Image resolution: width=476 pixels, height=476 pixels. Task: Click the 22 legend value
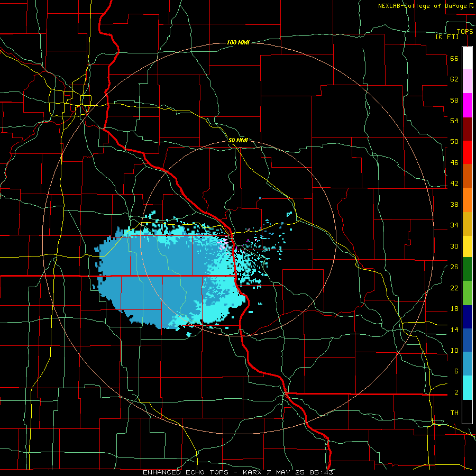[x=454, y=288]
